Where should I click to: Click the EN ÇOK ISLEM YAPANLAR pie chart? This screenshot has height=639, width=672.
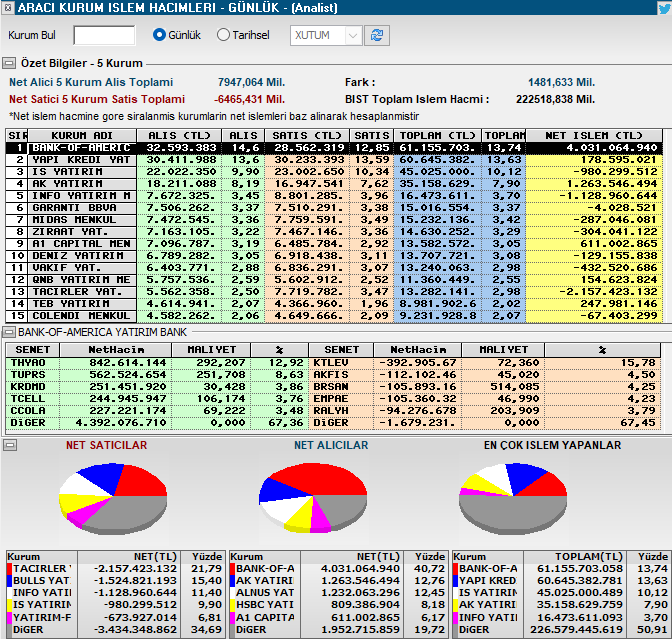tap(513, 498)
